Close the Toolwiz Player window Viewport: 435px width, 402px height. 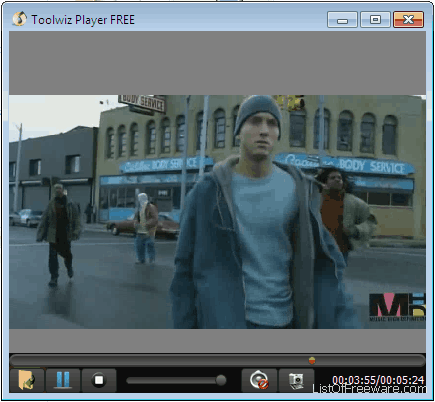409,20
